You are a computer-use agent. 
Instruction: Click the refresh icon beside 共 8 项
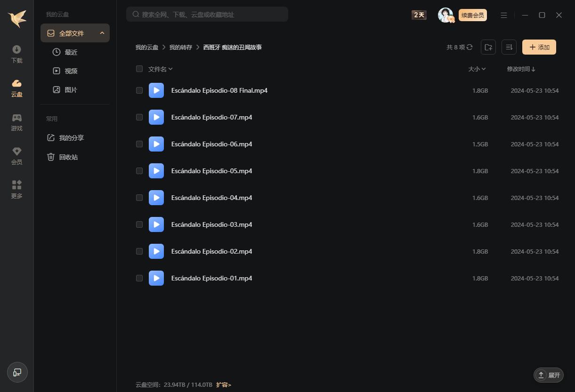point(470,47)
